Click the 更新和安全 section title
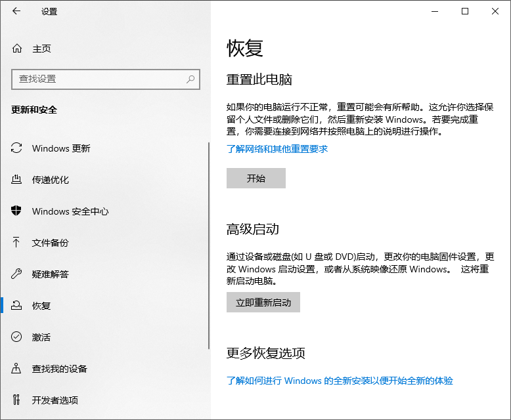 (34, 110)
